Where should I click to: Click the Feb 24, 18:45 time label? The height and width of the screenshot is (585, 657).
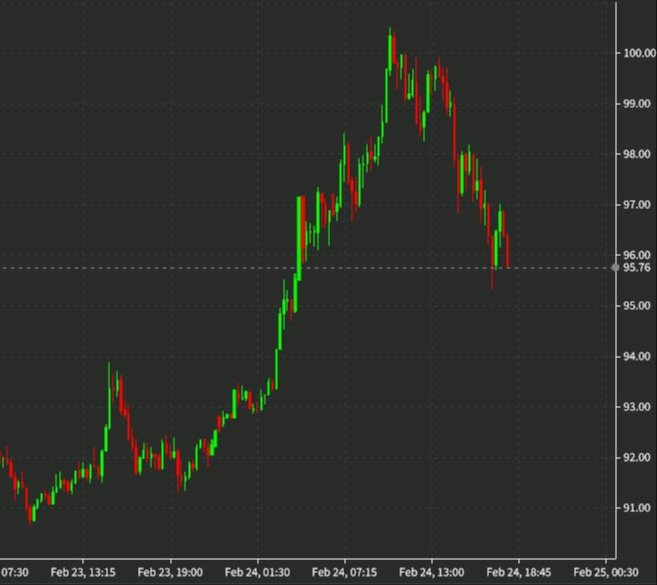click(x=519, y=572)
